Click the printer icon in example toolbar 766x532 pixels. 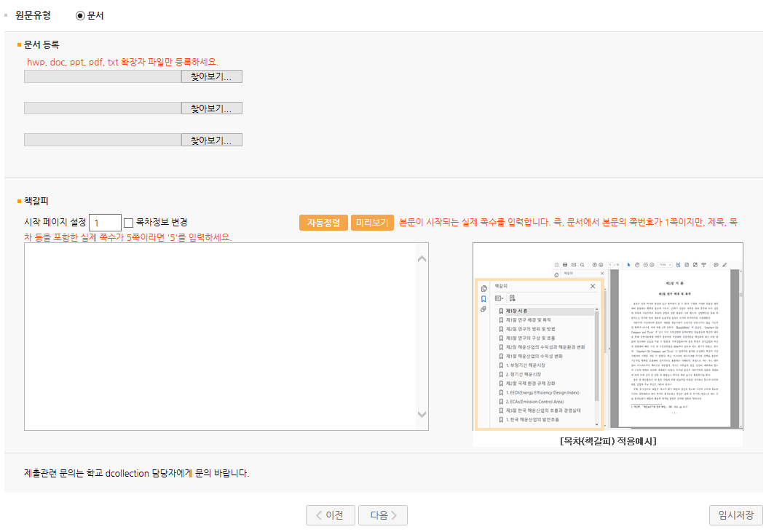[x=564, y=264]
